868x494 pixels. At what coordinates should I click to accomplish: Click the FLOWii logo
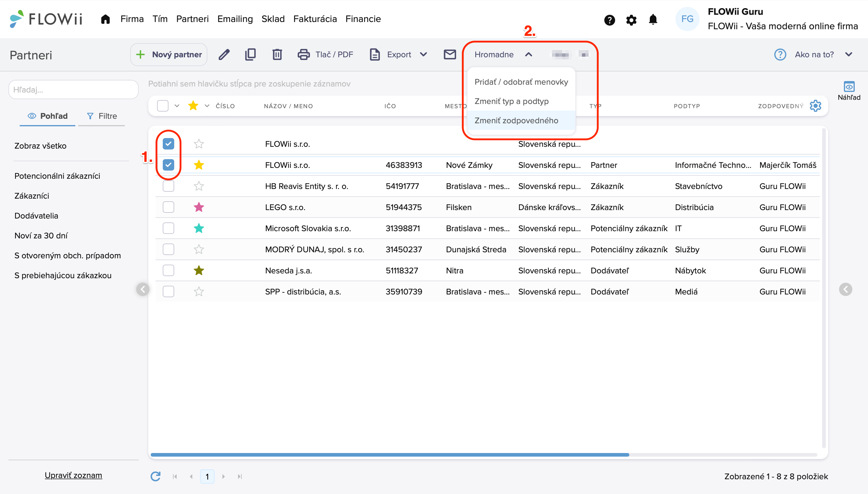[x=46, y=19]
